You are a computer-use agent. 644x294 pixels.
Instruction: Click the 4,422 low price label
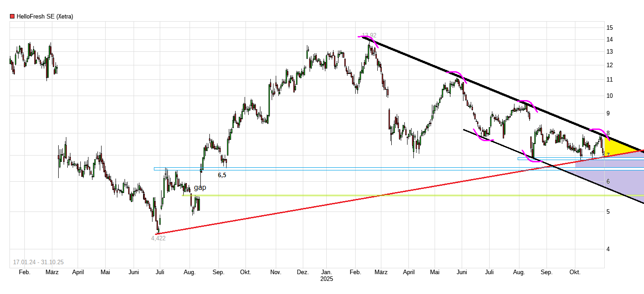158,239
